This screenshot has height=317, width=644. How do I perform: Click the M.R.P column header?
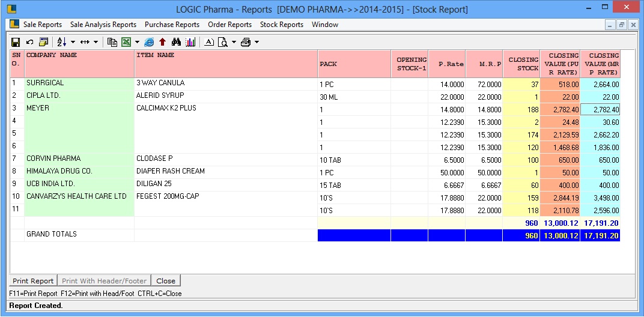[484, 64]
